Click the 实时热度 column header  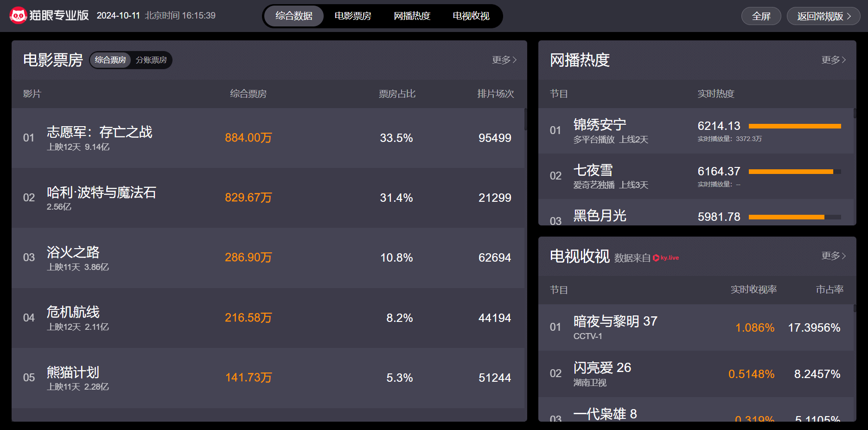pyautogui.click(x=716, y=94)
